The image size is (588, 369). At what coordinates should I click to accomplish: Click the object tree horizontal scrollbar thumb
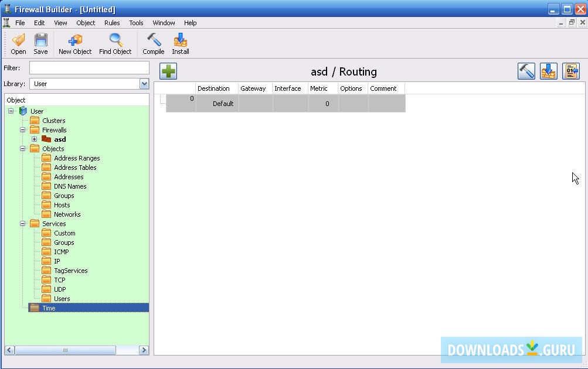(65, 350)
